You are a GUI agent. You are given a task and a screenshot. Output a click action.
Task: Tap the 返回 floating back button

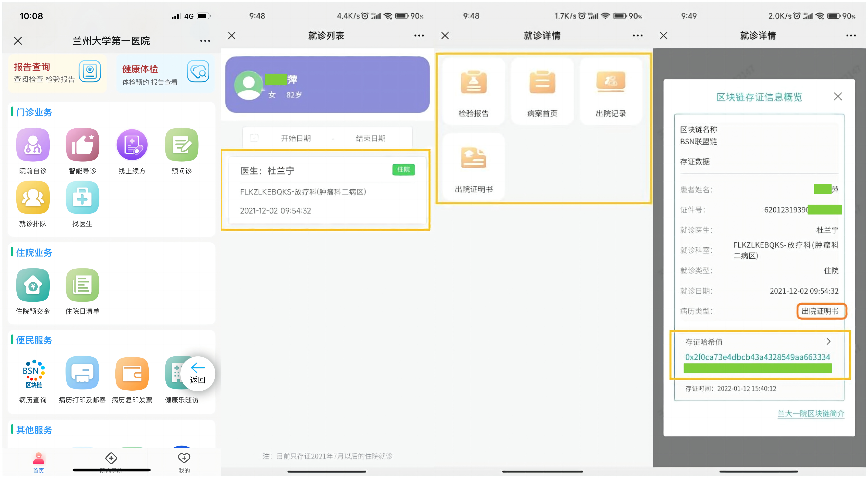198,374
